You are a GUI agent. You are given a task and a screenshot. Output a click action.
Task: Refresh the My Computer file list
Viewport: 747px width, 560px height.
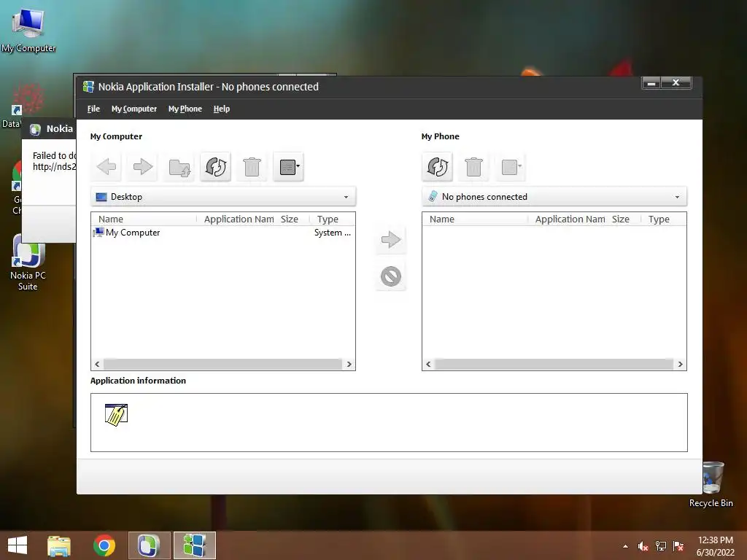point(216,167)
